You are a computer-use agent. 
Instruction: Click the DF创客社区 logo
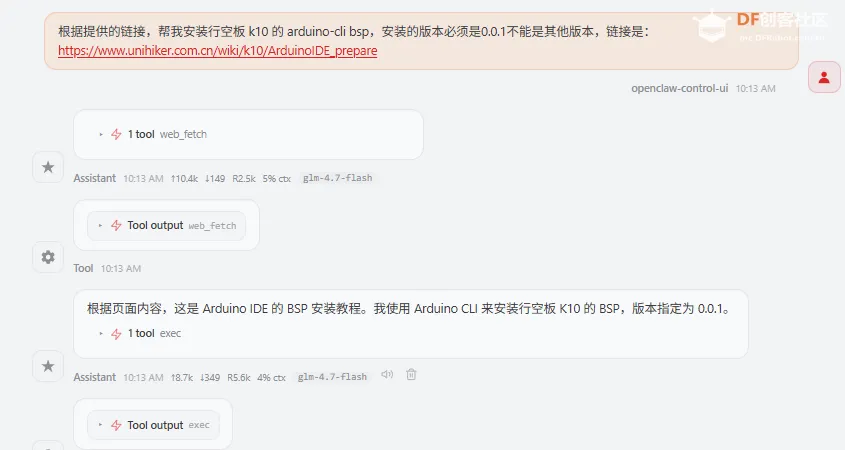click(761, 25)
